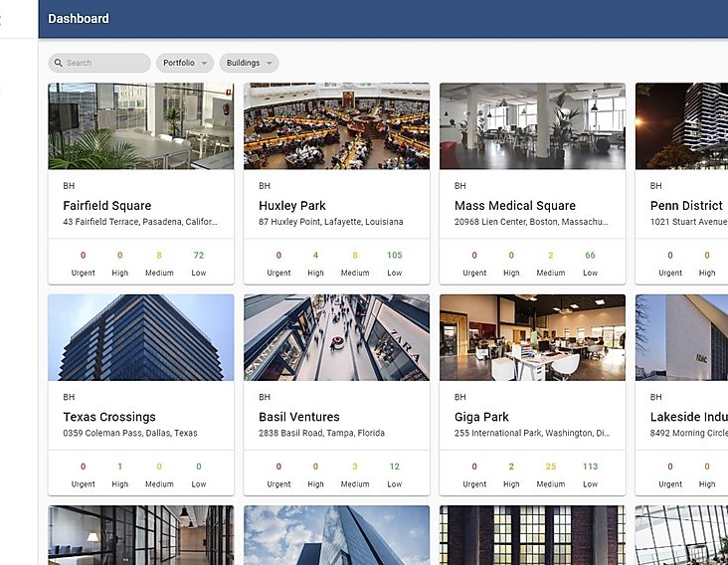This screenshot has width=728, height=565.
Task: Click Penn District Urgent label
Action: click(670, 273)
